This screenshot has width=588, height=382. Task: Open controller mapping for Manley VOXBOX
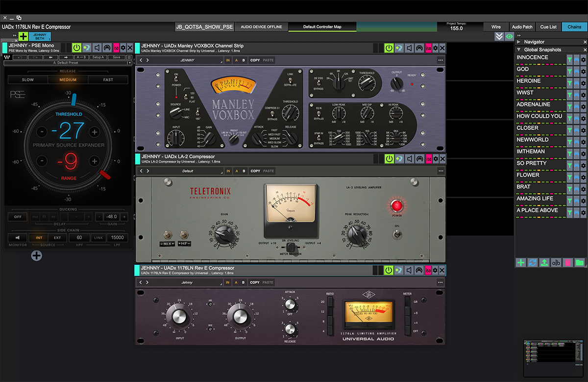click(419, 48)
